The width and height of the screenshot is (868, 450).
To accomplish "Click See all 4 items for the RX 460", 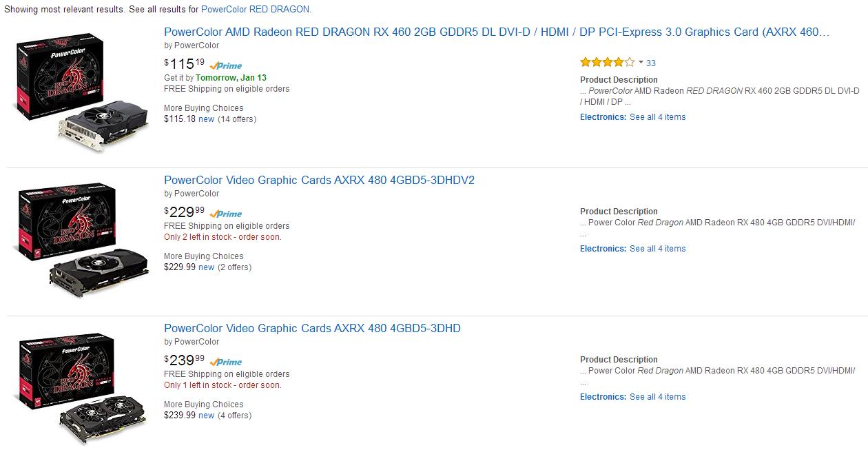I will click(x=657, y=117).
